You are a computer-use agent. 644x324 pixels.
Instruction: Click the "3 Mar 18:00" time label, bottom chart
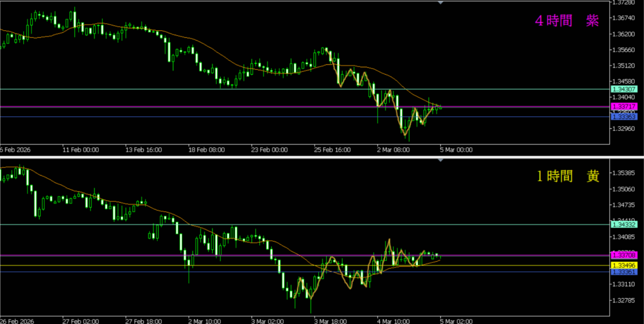click(331, 320)
